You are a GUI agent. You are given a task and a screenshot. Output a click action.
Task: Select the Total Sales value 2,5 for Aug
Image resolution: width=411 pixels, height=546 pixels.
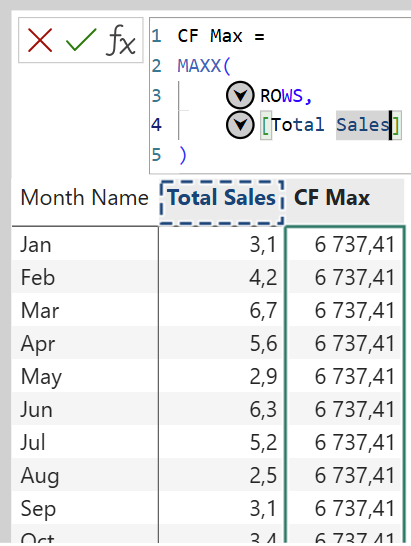[x=263, y=476]
